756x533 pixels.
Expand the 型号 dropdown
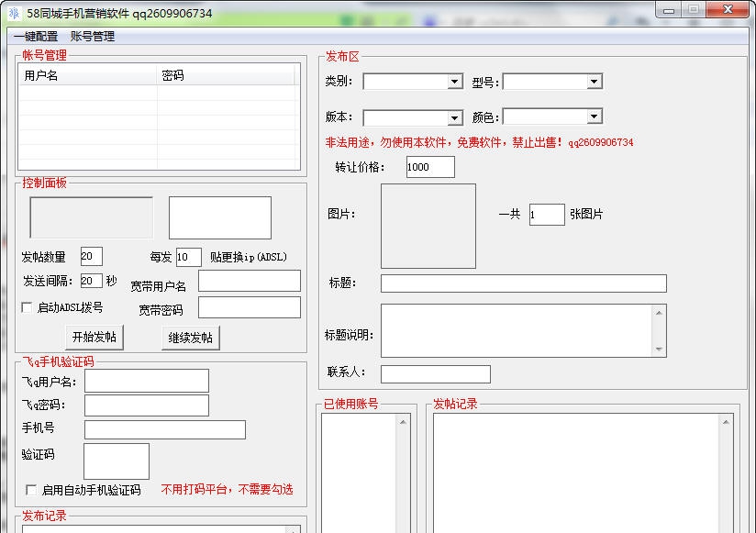pyautogui.click(x=594, y=82)
